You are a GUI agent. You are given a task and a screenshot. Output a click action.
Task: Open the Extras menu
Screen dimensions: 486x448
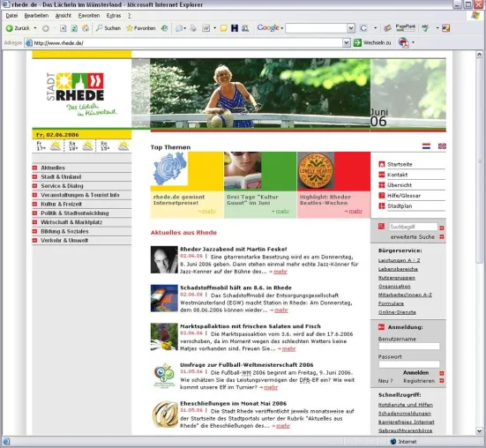click(114, 16)
